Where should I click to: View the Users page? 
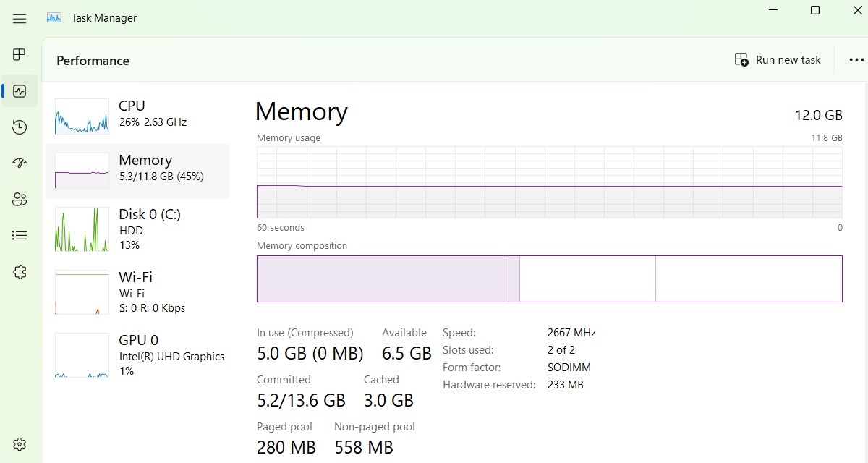(x=19, y=199)
